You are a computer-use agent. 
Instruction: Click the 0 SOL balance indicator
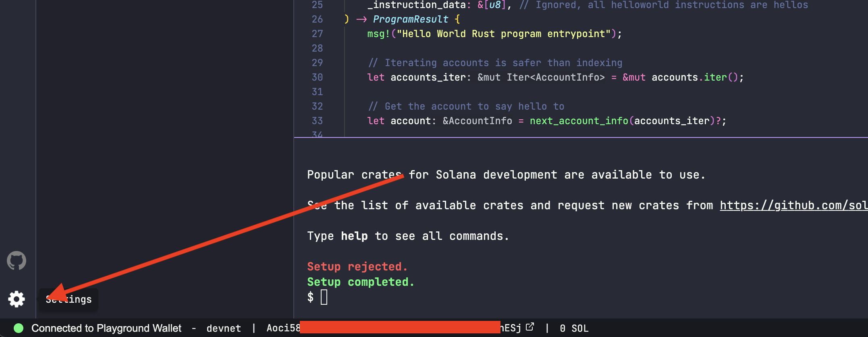pyautogui.click(x=574, y=329)
